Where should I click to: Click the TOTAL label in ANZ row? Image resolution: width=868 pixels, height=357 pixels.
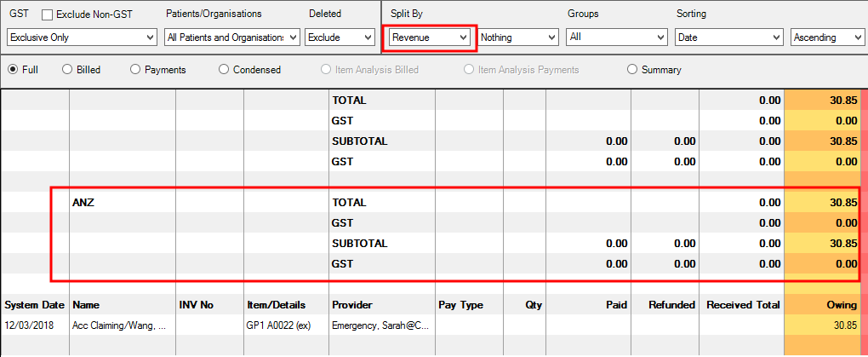click(349, 203)
